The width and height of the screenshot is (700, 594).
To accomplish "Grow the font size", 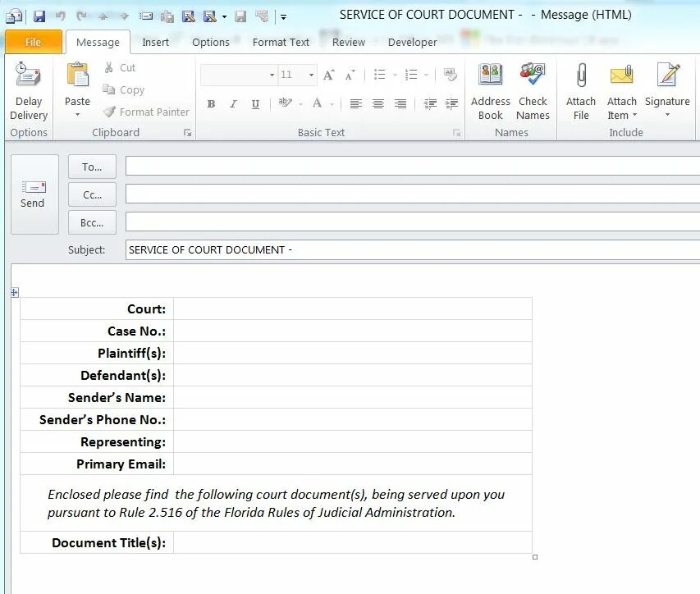I will [329, 75].
